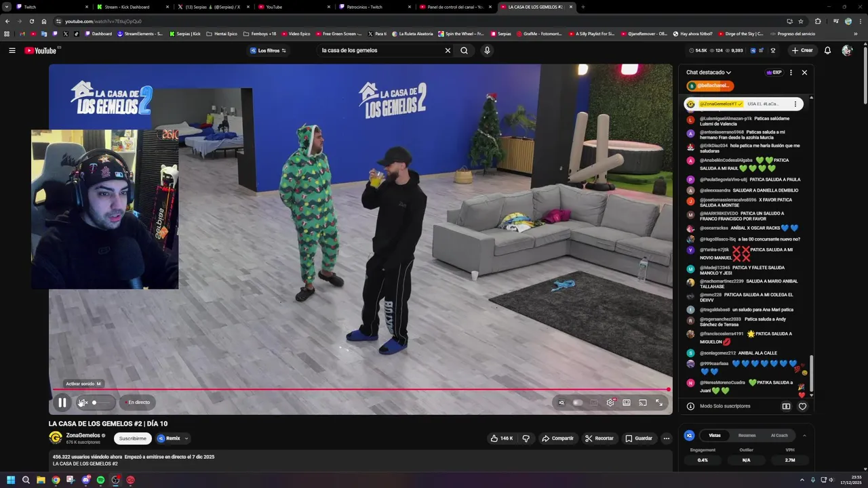Open the browser tab search dropdown

point(6,7)
